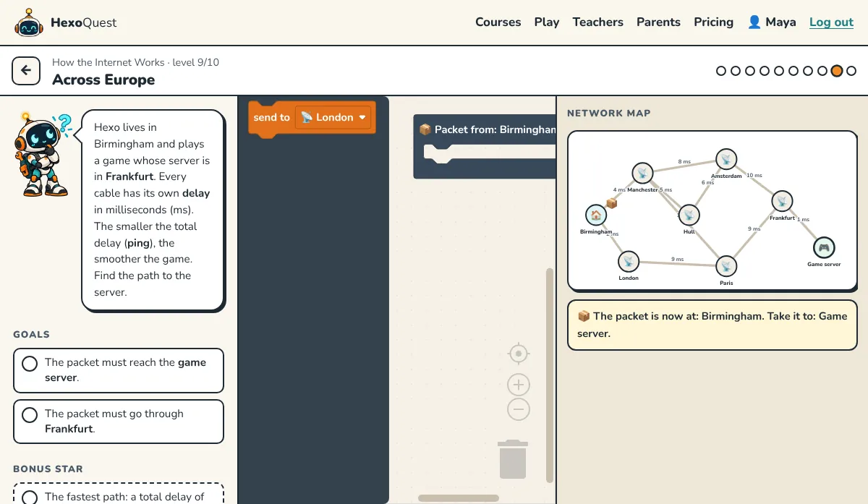Open the Teachers page
868x504 pixels.
[598, 22]
